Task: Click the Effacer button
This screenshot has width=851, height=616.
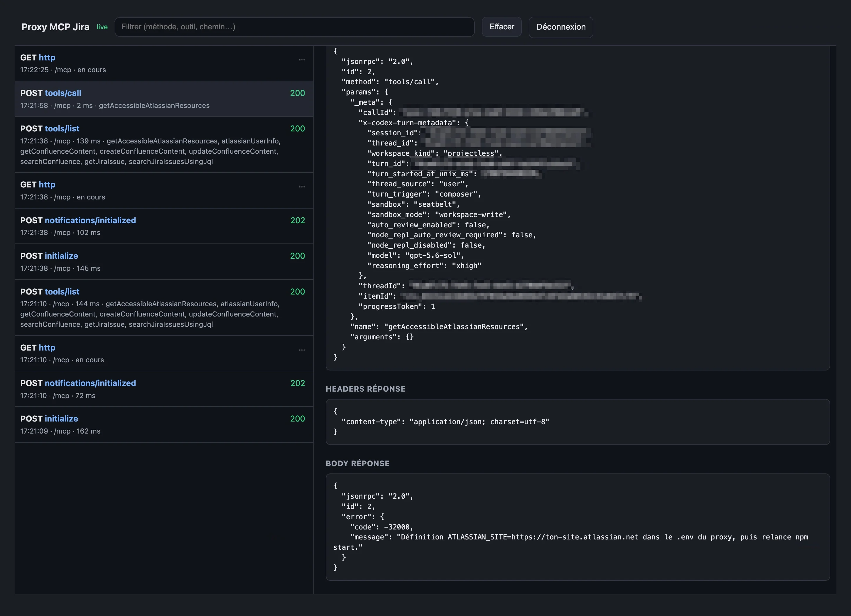Action: tap(501, 27)
